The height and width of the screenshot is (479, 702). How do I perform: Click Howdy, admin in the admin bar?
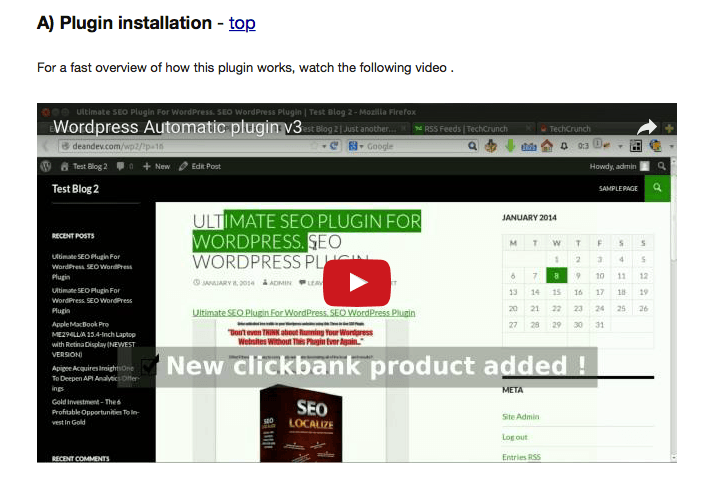[x=619, y=166]
